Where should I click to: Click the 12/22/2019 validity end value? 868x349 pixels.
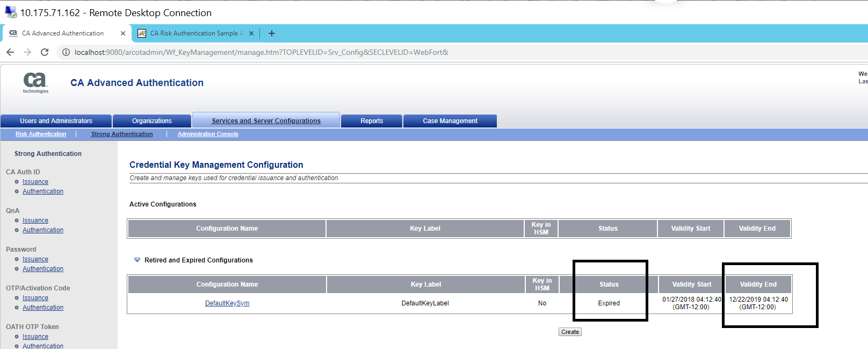(x=758, y=303)
